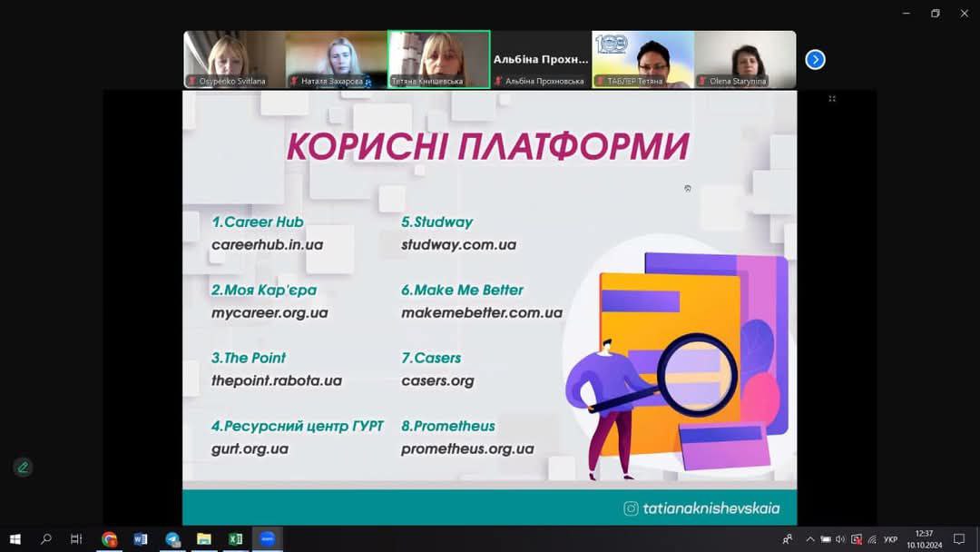Open Task View on the taskbar
Image resolution: width=980 pixels, height=552 pixels.
(x=77, y=539)
